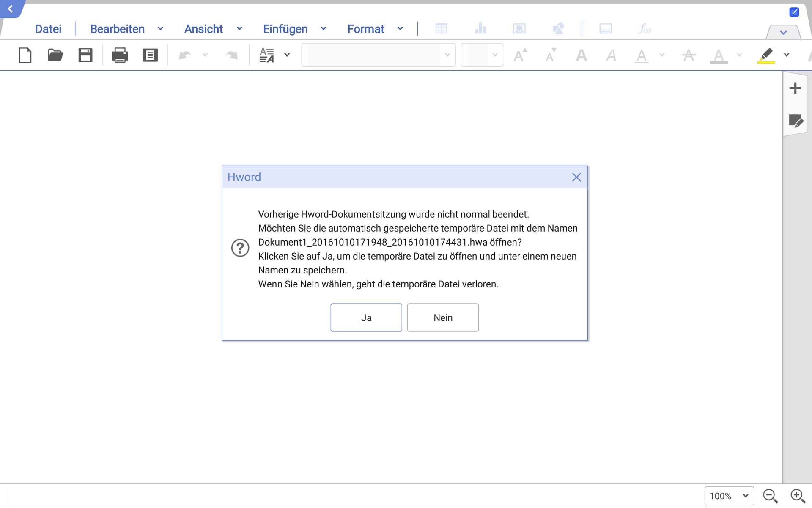Viewport: 812px width, 508px height.
Task: Click the question mark icon in the dialog
Action: (240, 248)
